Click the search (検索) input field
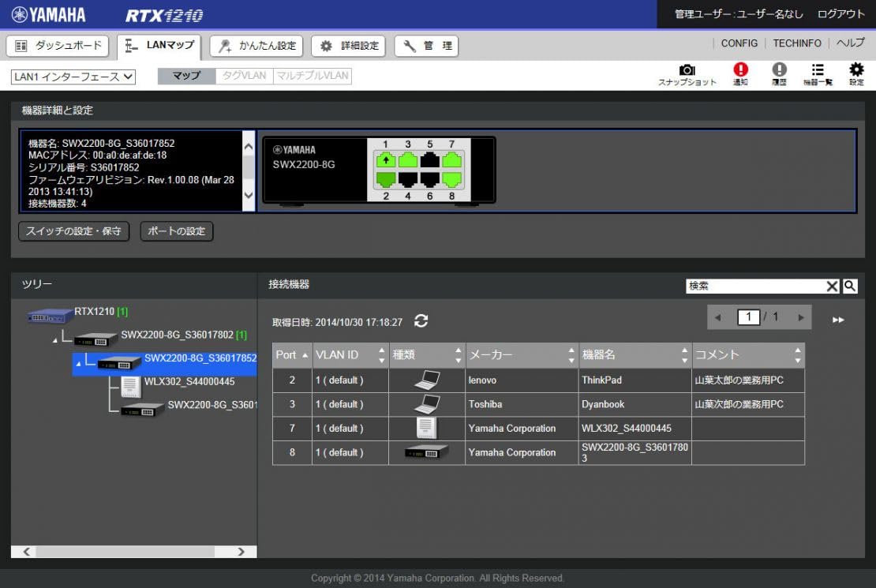Image resolution: width=876 pixels, height=588 pixels. click(x=755, y=287)
